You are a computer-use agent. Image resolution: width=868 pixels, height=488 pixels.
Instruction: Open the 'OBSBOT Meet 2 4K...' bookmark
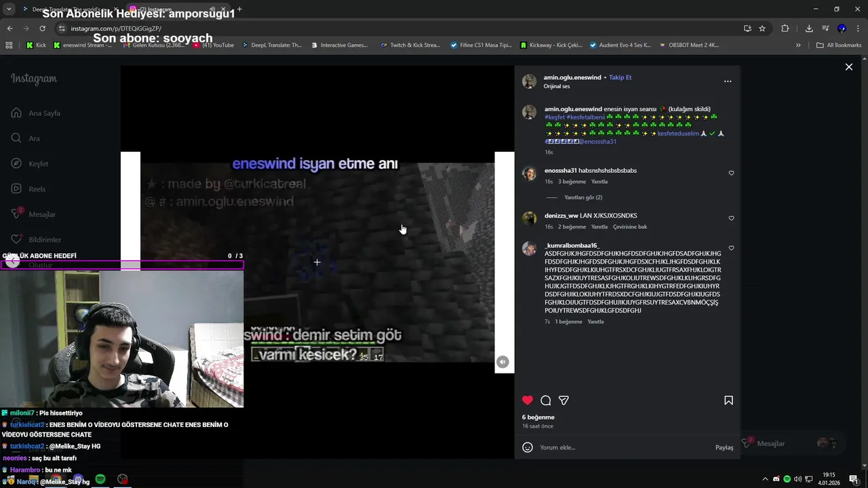pyautogui.click(x=688, y=45)
